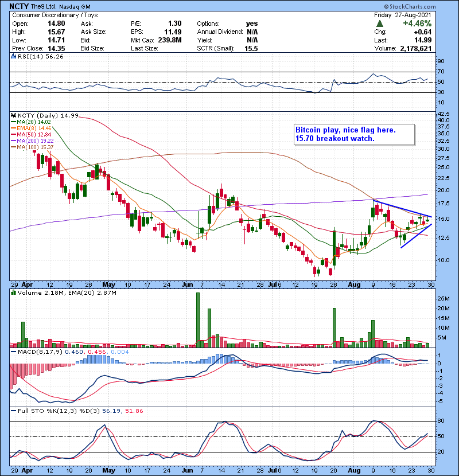The width and height of the screenshot is (459, 476).
Task: Click the MA(100) 15.37 legend entry
Action: [x=32, y=147]
